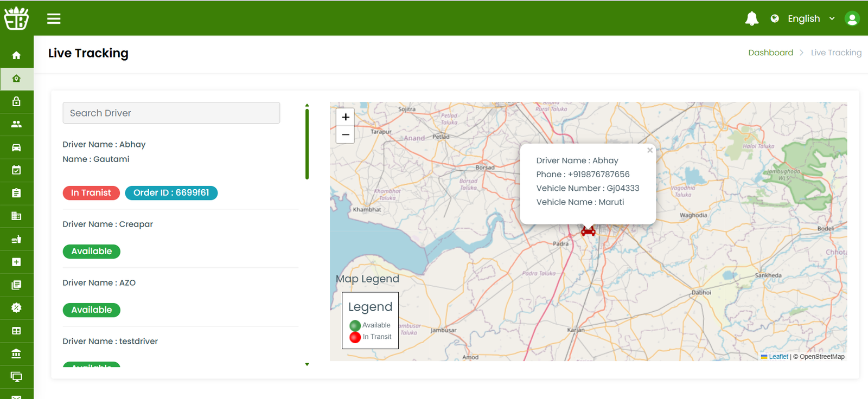Open the Leaflet attribution link
This screenshot has height=399, width=868.
(x=778, y=357)
